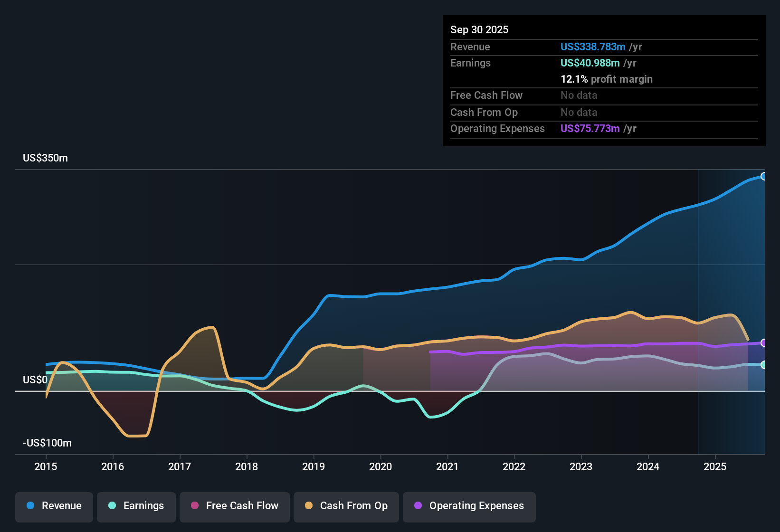Open the Revenue row in the data panel
The height and width of the screenshot is (532, 780).
tap(470, 47)
